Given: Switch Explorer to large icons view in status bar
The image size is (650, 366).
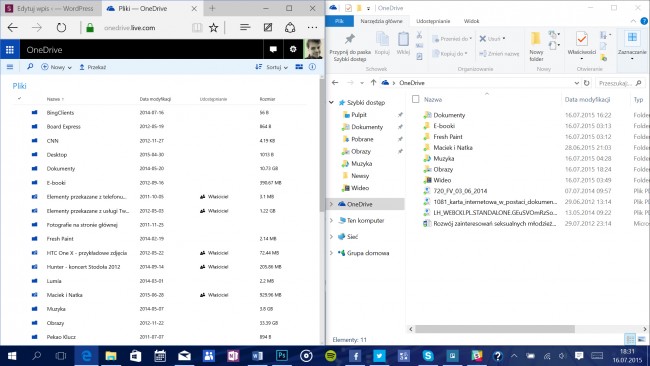Looking at the screenshot, I should 641,339.
